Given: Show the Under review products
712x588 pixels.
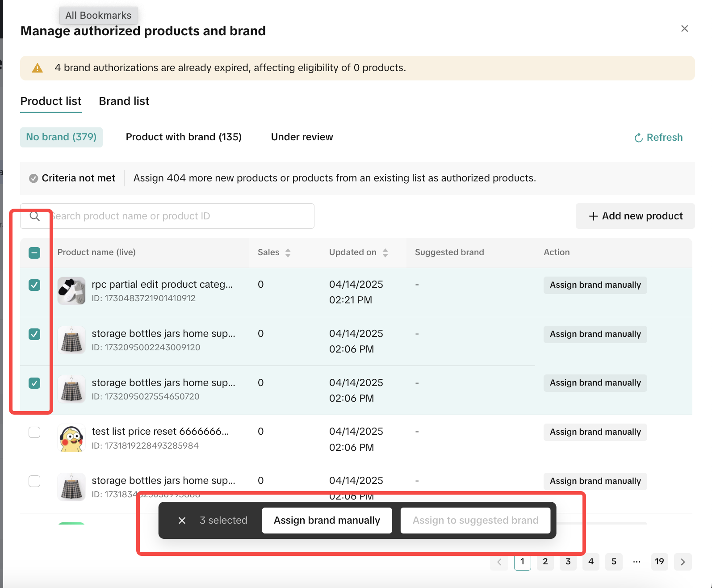Looking at the screenshot, I should [302, 137].
